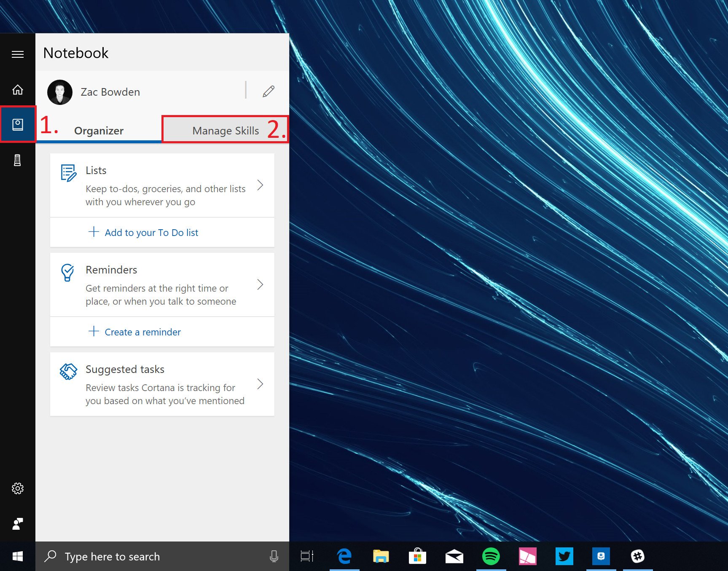
Task: Click the Zac Bowden account name
Action: tap(110, 92)
